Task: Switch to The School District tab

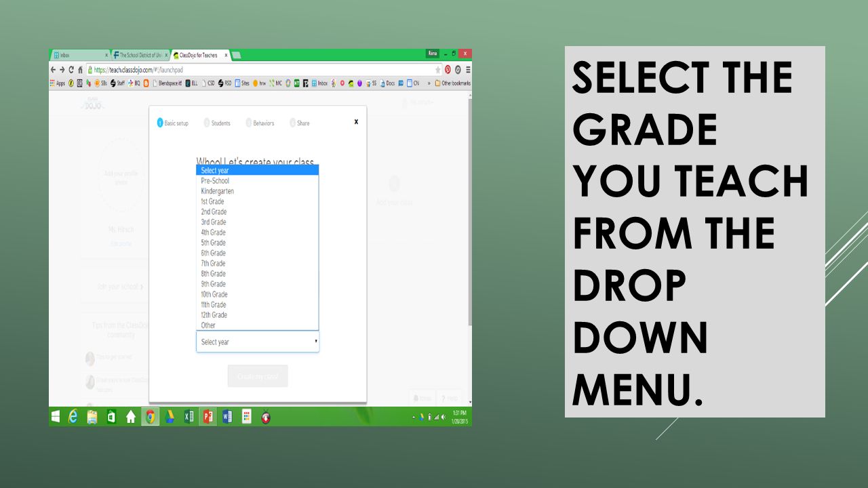Action: (140, 55)
